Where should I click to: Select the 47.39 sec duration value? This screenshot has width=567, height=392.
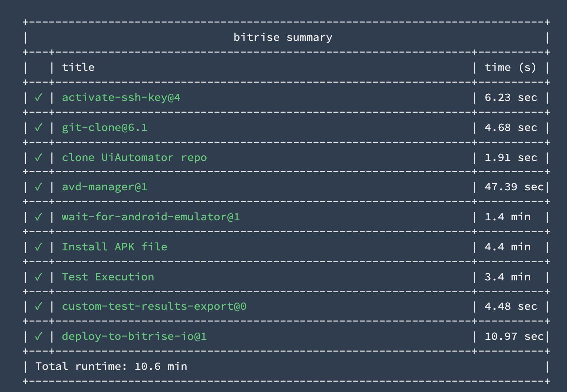(x=514, y=187)
